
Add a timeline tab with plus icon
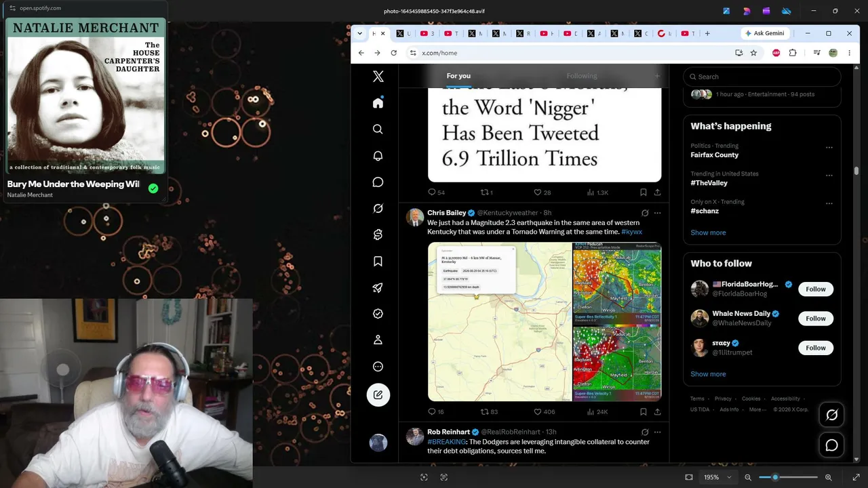(x=657, y=76)
